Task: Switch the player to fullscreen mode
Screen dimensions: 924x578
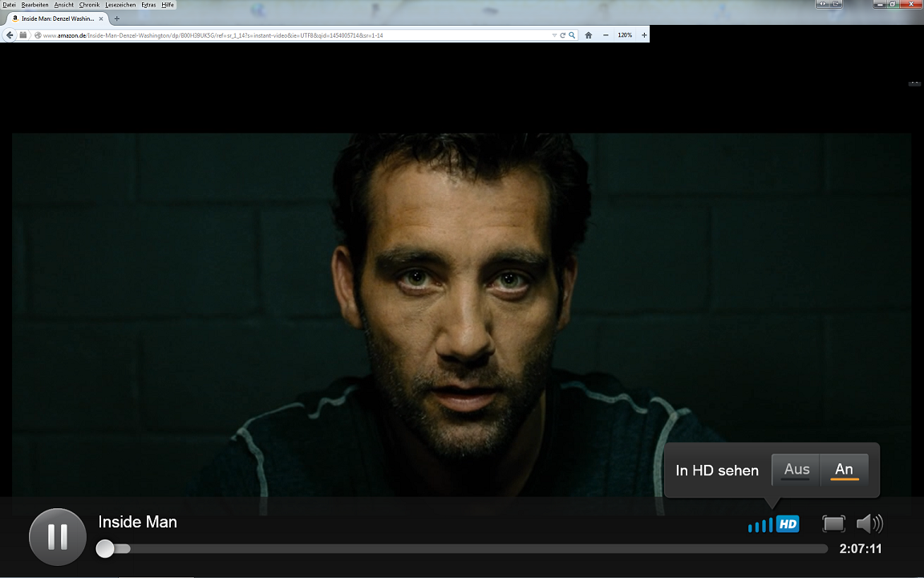Action: click(833, 523)
